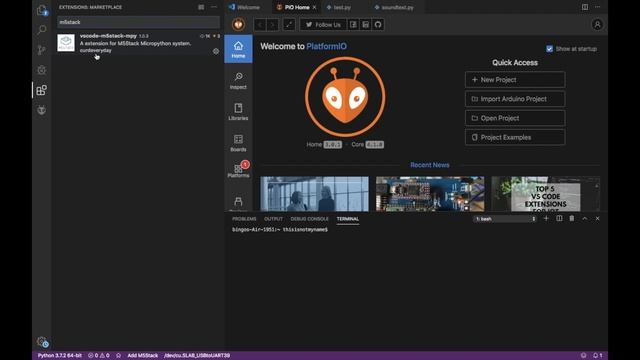Image resolution: width=640 pixels, height=360 pixels.
Task: Click the errors and warnings count in status bar
Action: click(99, 356)
